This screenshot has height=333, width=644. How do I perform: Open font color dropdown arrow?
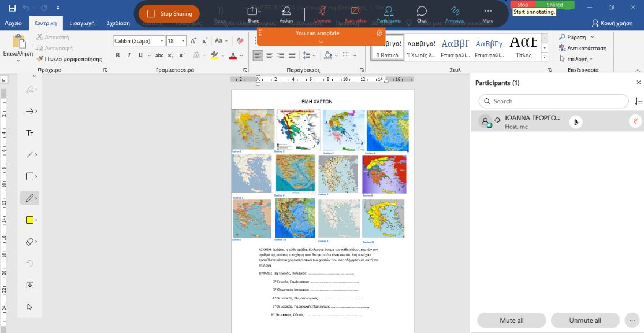241,55
